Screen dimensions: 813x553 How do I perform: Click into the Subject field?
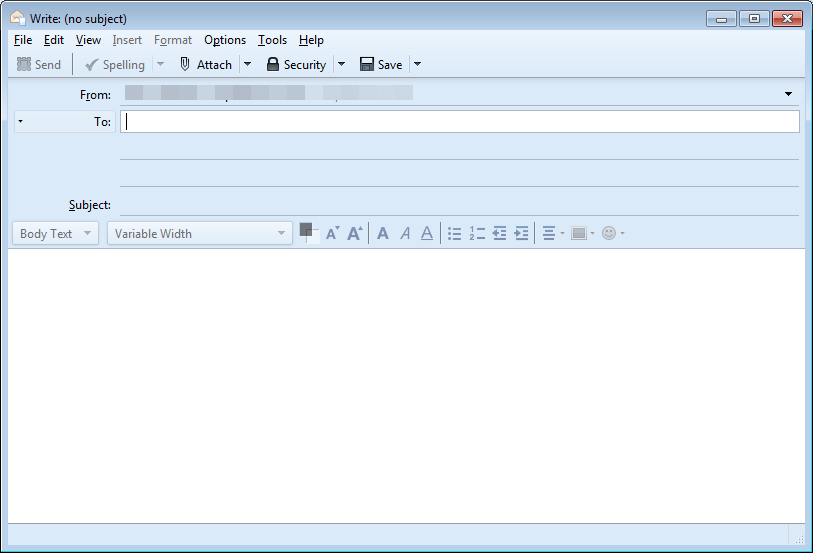coord(458,205)
